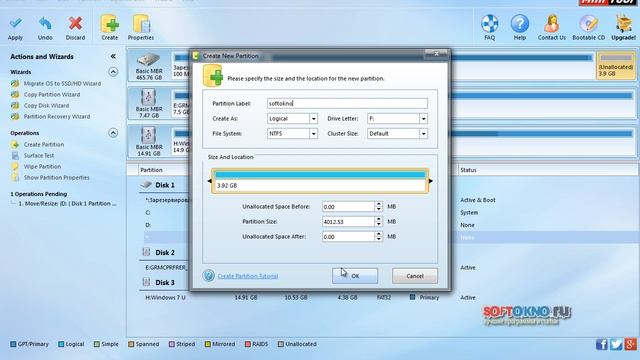Click the Logical legend swatch
The width and height of the screenshot is (640, 360).
(61, 344)
